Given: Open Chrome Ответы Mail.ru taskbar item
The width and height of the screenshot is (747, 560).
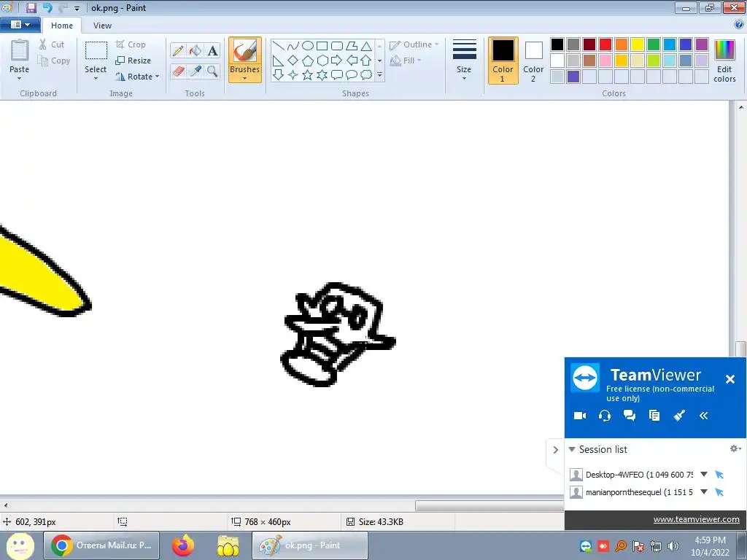Looking at the screenshot, I should (x=101, y=545).
